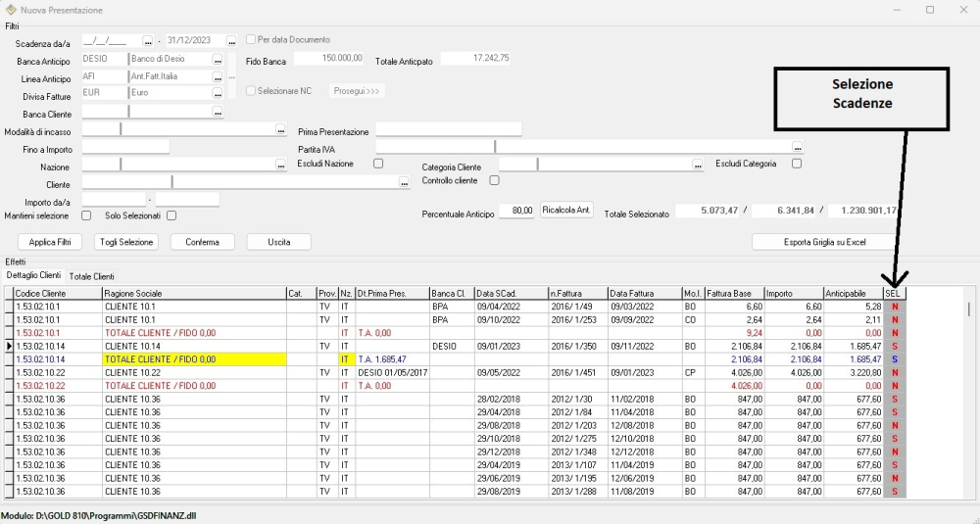Screen dimensions: 980x524
Task: Open the date picker for Scadenza end date
Action: (x=232, y=41)
